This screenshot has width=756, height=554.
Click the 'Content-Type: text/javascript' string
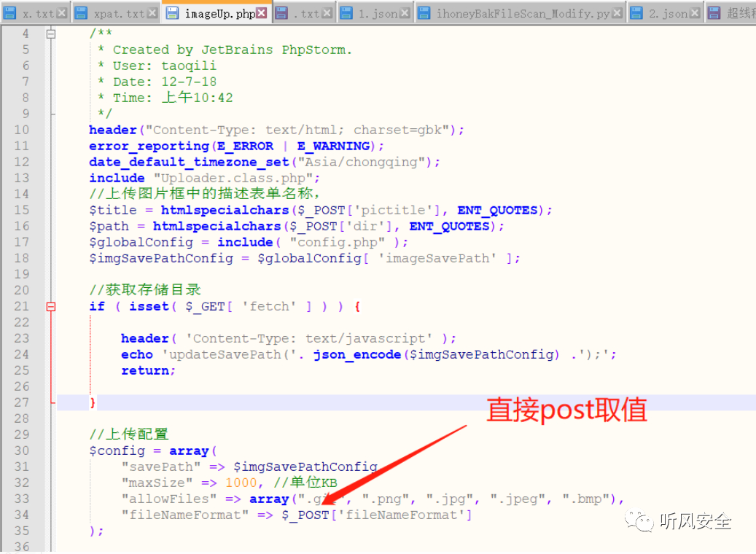tap(309, 338)
